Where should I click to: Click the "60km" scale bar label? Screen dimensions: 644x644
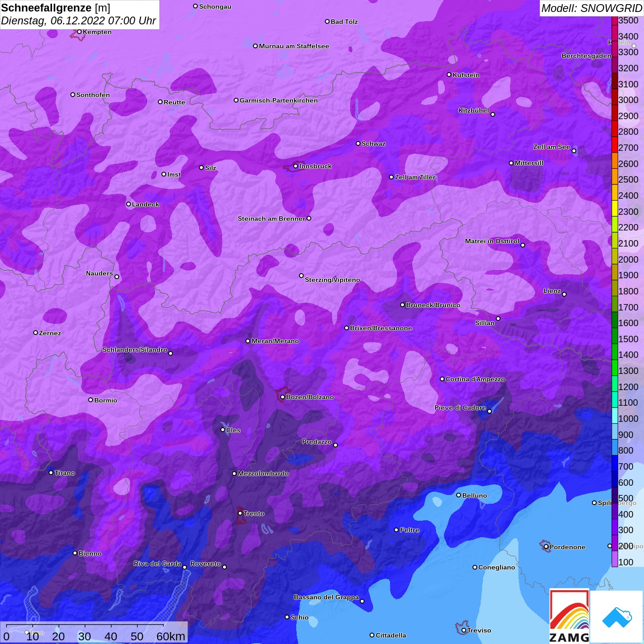click(x=171, y=636)
